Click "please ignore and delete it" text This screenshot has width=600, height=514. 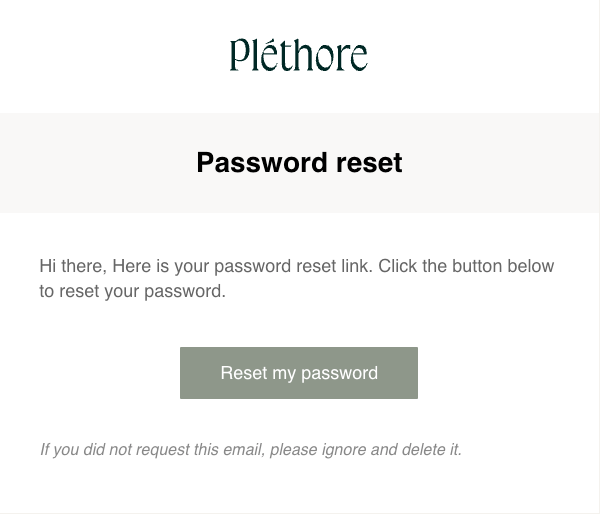click(366, 449)
